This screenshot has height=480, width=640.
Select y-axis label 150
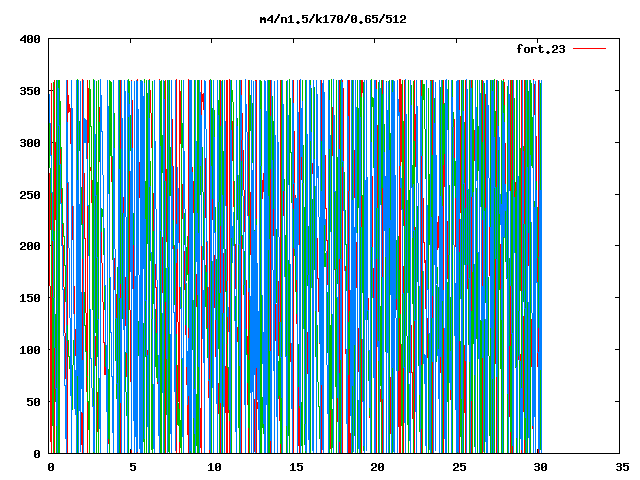click(30, 298)
